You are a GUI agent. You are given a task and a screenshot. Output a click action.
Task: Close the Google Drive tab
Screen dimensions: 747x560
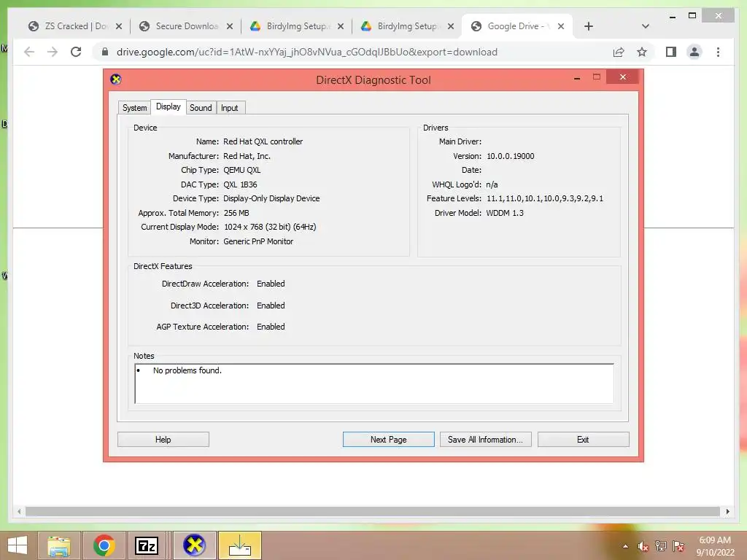[x=561, y=26]
